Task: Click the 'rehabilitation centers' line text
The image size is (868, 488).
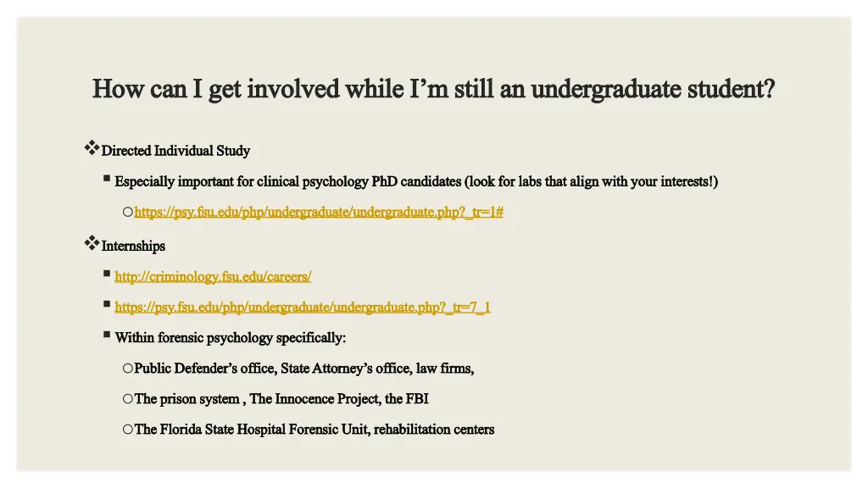Action: click(434, 430)
